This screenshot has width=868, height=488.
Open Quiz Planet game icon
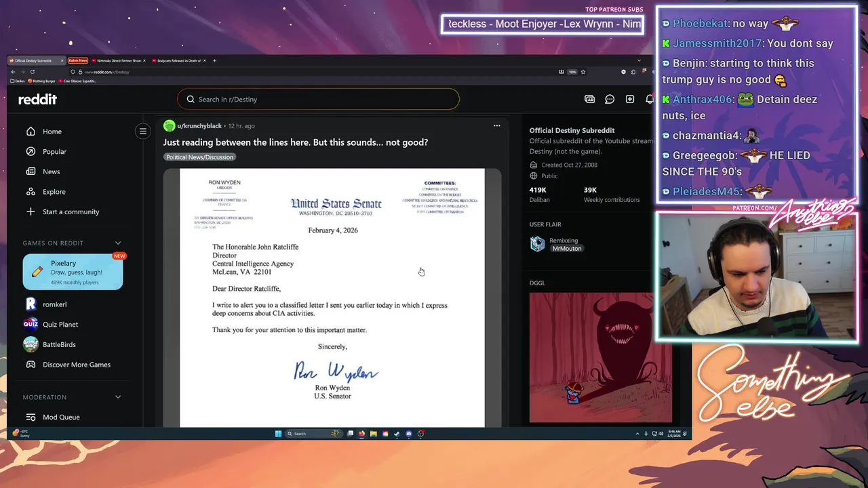[x=31, y=324]
